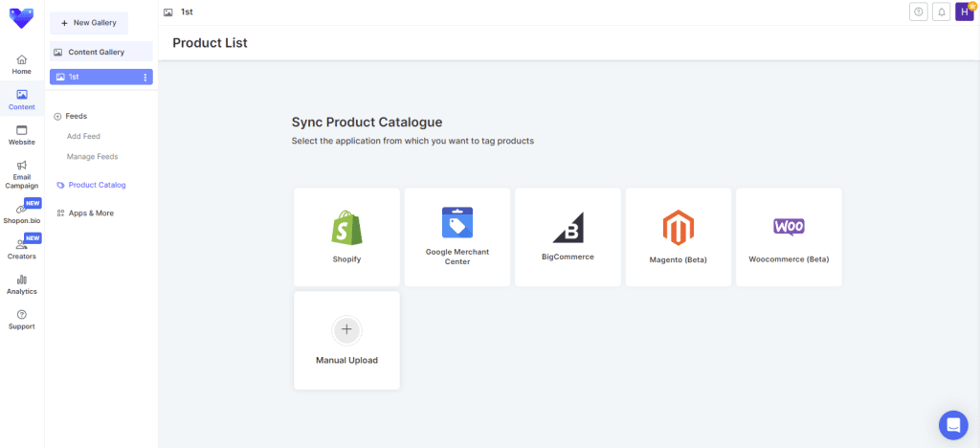Open the 1st gallery options menu

(145, 77)
